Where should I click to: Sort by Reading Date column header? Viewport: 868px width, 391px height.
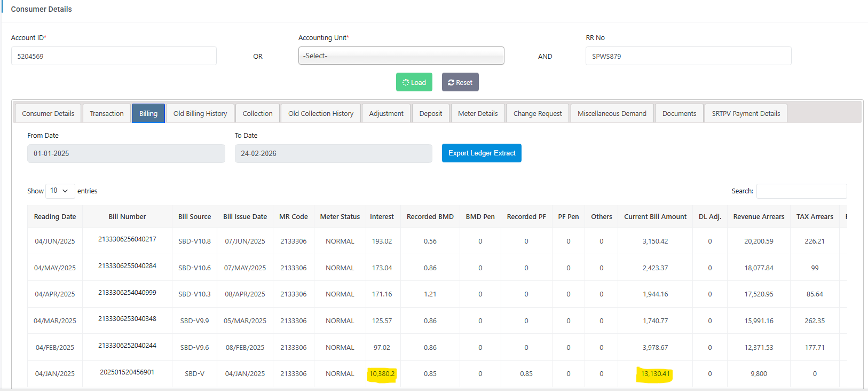point(55,217)
